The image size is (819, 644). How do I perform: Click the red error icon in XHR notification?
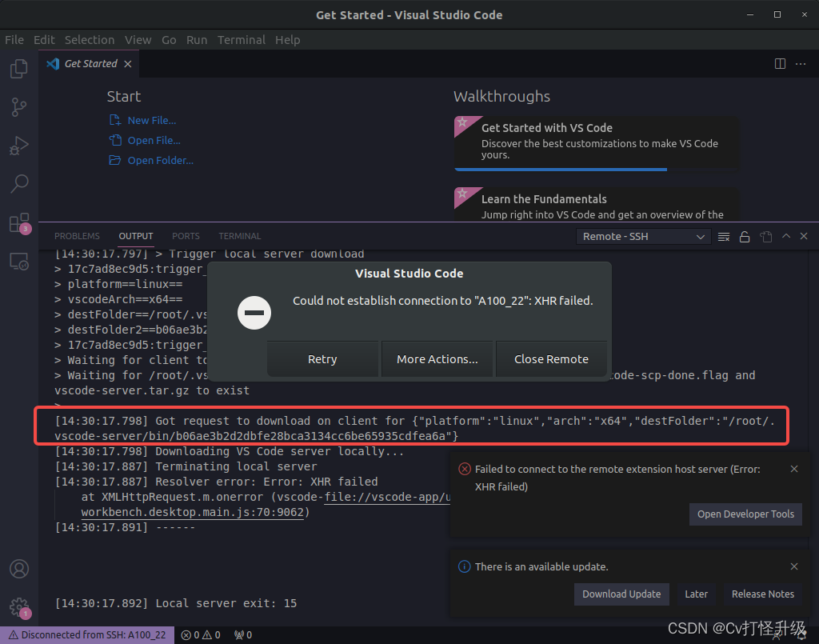(465, 469)
